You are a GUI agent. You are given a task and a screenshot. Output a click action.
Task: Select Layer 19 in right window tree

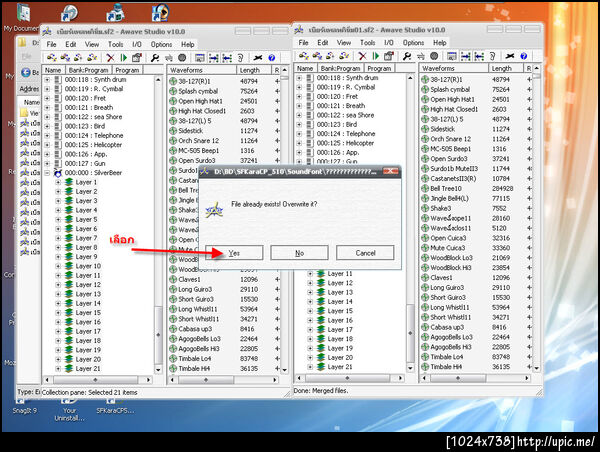tap(340, 348)
